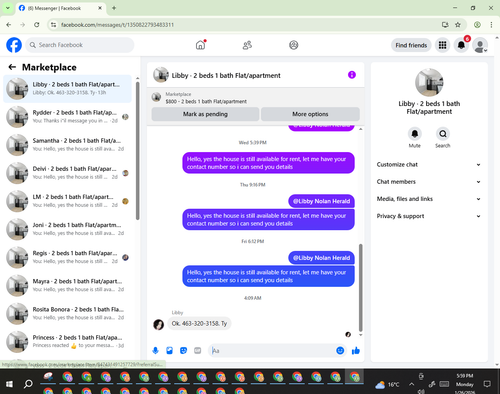Screen dimensions: 500x394
Task: Open the account profile avatar menu
Action: 480,45
